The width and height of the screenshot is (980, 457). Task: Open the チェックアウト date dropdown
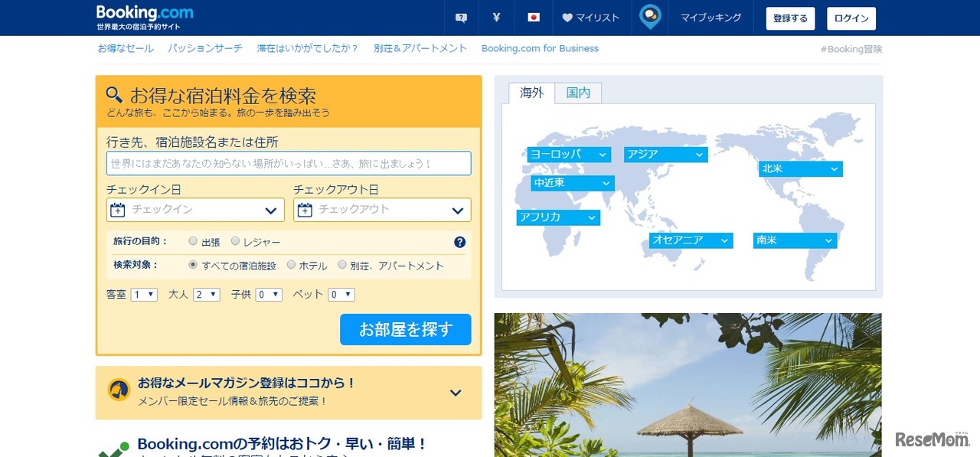[x=382, y=210]
